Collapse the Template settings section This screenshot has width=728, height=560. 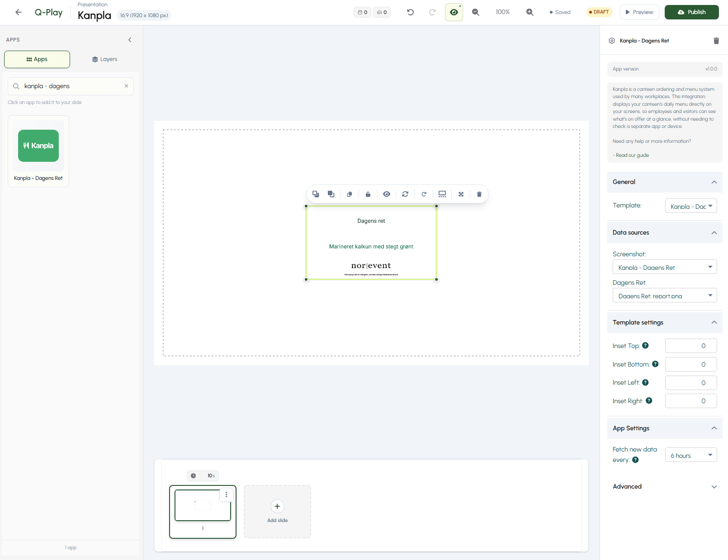665,322
